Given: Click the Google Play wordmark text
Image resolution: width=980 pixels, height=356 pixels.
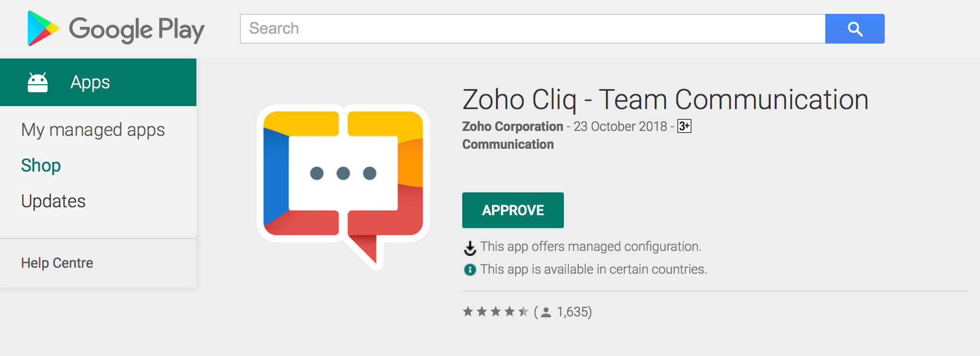Looking at the screenshot, I should pyautogui.click(x=136, y=29).
